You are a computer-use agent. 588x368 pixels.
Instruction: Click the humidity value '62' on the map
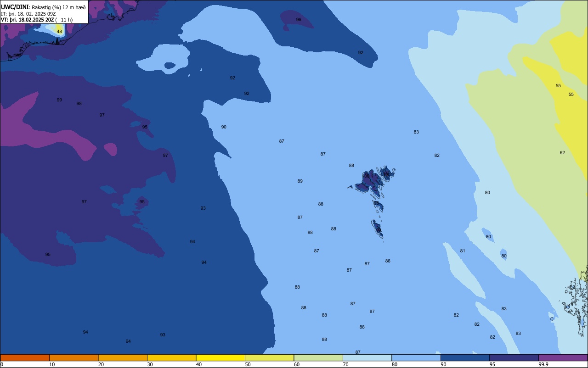click(x=562, y=153)
